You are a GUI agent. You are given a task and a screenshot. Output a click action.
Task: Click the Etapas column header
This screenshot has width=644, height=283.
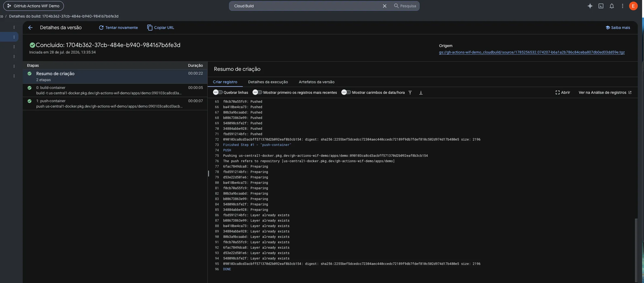click(33, 65)
